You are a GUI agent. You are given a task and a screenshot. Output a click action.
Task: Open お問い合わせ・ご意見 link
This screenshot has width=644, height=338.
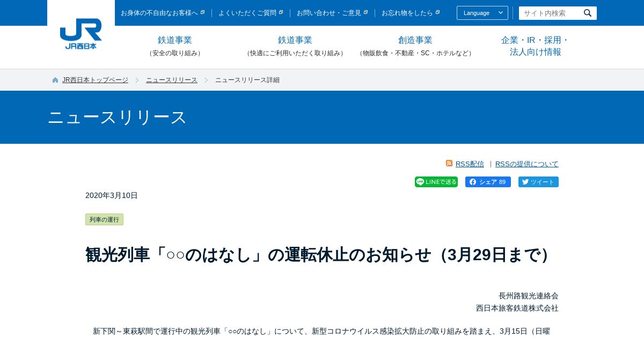[332, 13]
